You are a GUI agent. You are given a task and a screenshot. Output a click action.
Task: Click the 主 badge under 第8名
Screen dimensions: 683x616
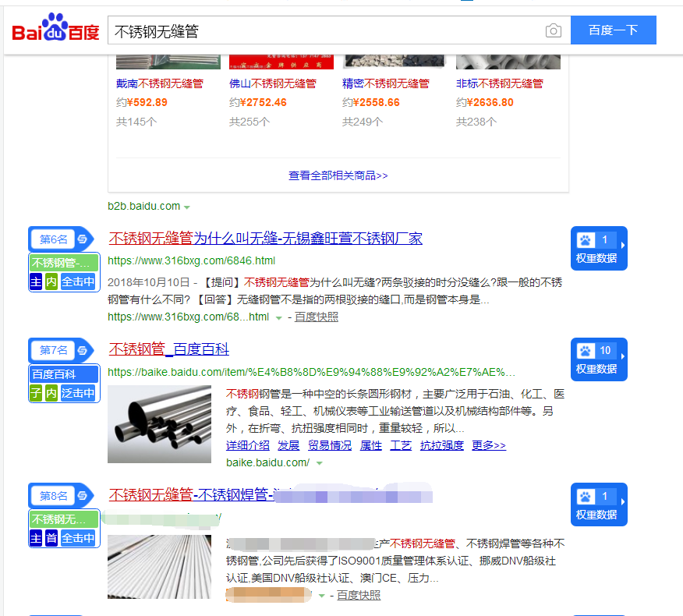36,539
